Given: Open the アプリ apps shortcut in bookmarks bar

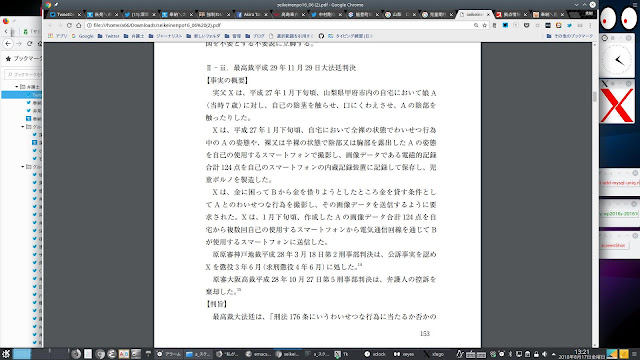Looking at the screenshot, I should coord(58,36).
